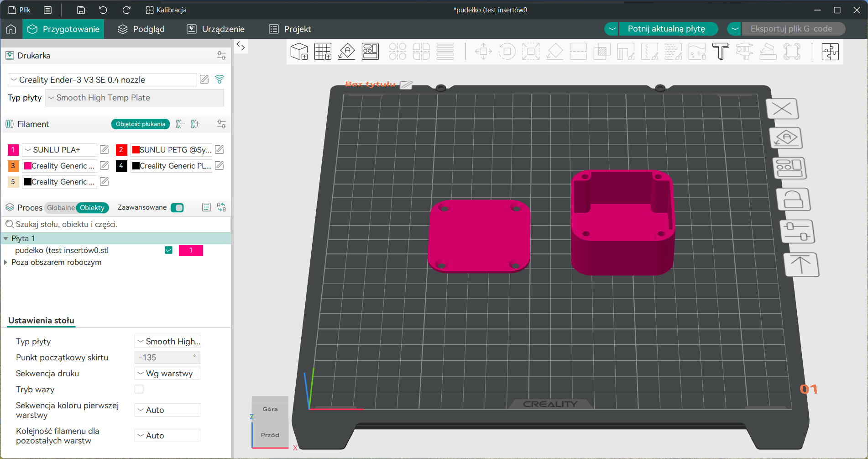Edit the SUNLU PETG filament preset
Image resolution: width=868 pixels, height=459 pixels.
pos(220,150)
